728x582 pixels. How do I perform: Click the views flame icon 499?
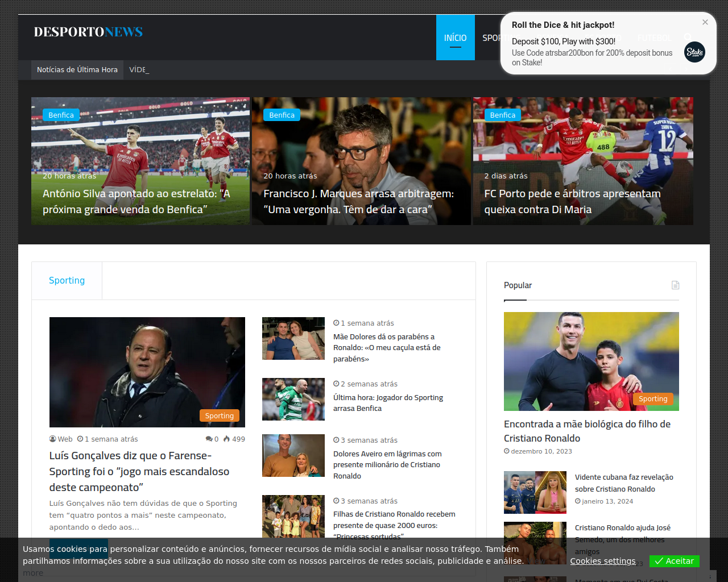coord(234,439)
